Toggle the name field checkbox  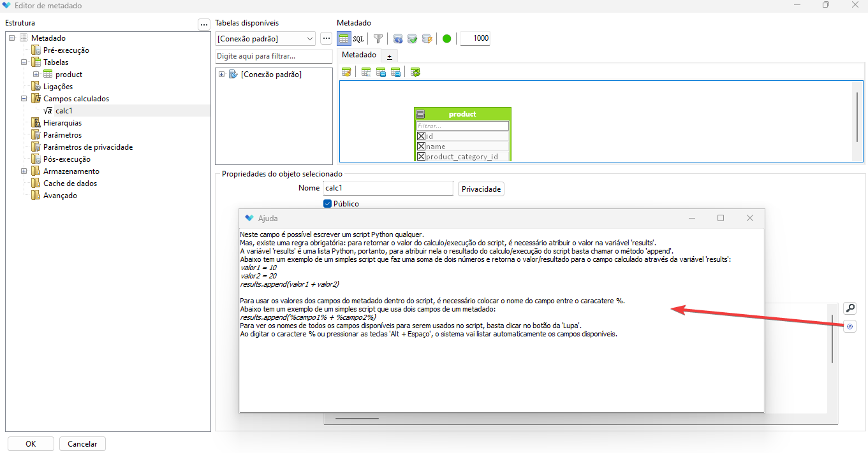(x=421, y=146)
